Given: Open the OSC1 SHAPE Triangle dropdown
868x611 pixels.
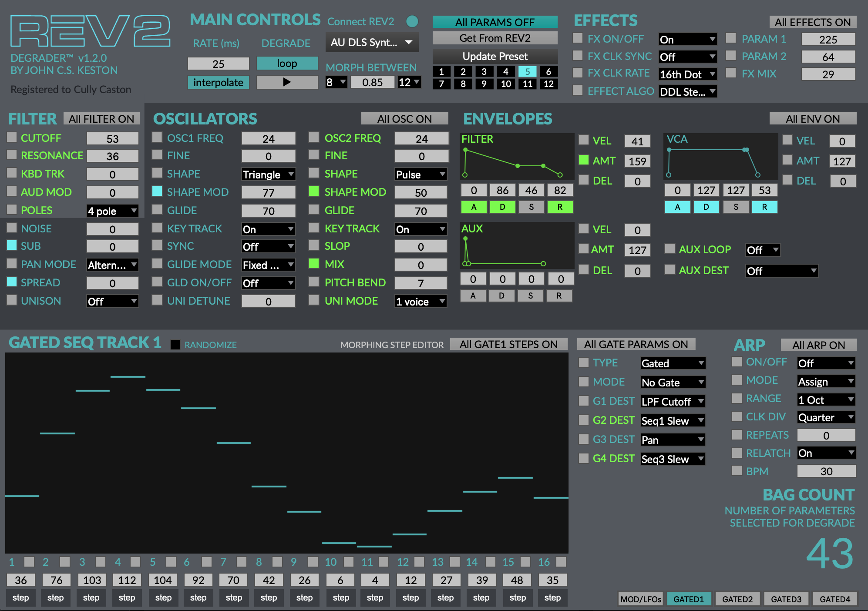Looking at the screenshot, I should pos(269,175).
